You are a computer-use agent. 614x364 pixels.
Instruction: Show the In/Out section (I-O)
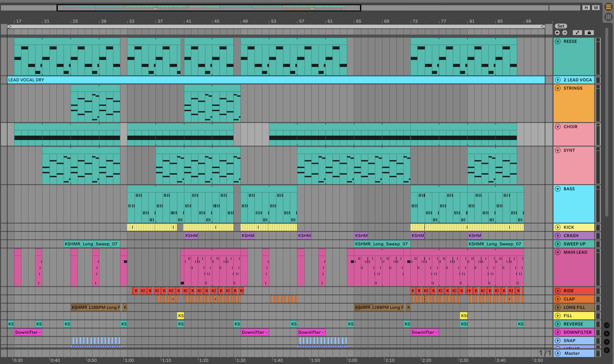[607, 325]
